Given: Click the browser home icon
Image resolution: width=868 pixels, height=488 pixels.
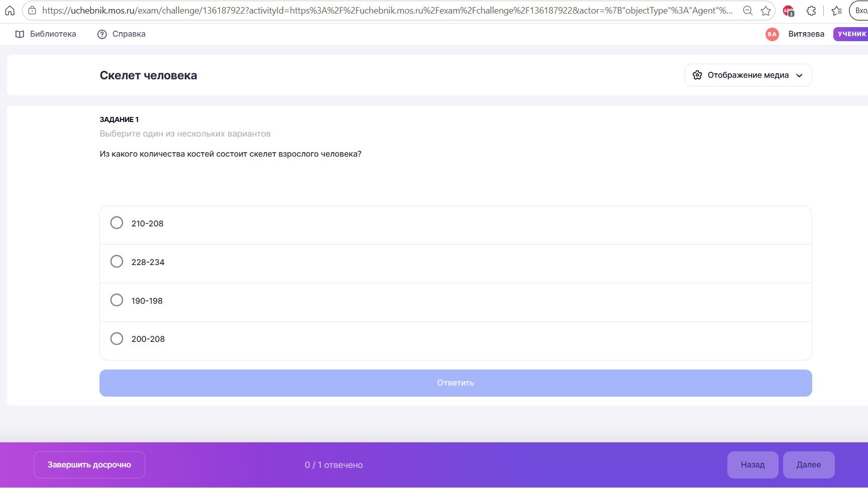Looking at the screenshot, I should tap(10, 11).
